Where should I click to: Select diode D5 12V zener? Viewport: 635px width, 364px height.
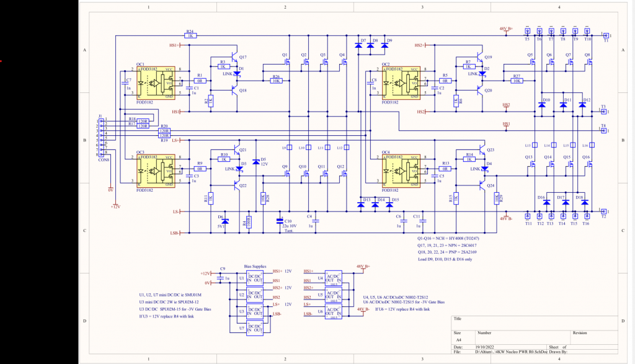[255, 162]
